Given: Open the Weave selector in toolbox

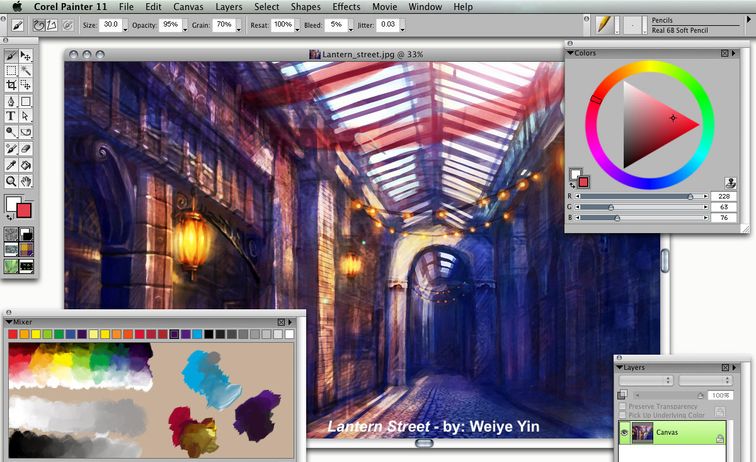Looking at the screenshot, I should [x=26, y=250].
